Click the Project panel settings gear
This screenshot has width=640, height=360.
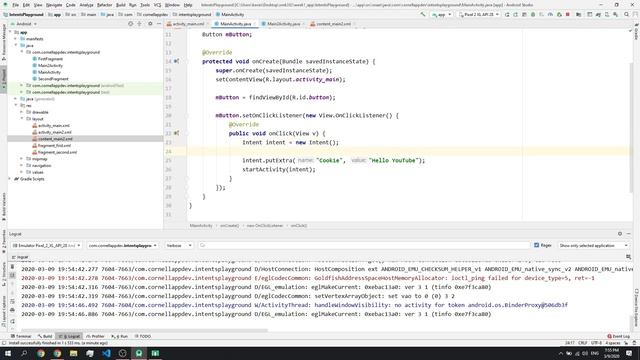pyautogui.click(x=150, y=24)
